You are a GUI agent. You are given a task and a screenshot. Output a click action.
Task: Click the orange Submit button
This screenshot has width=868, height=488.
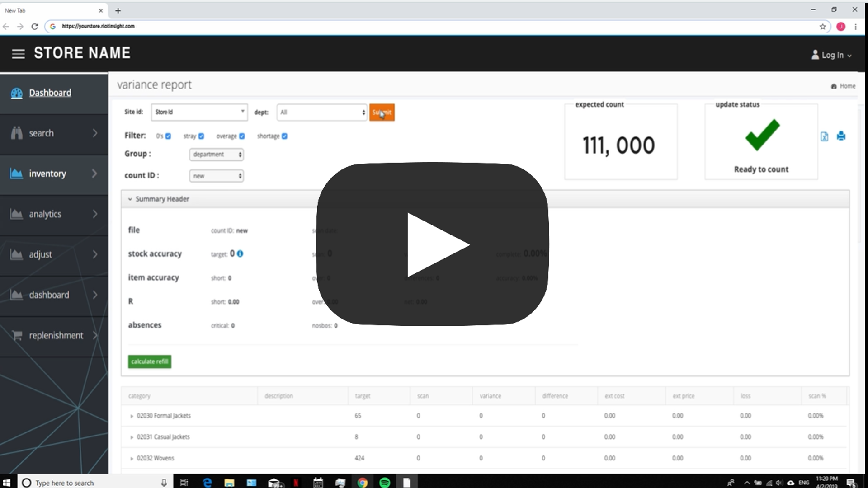[382, 113]
